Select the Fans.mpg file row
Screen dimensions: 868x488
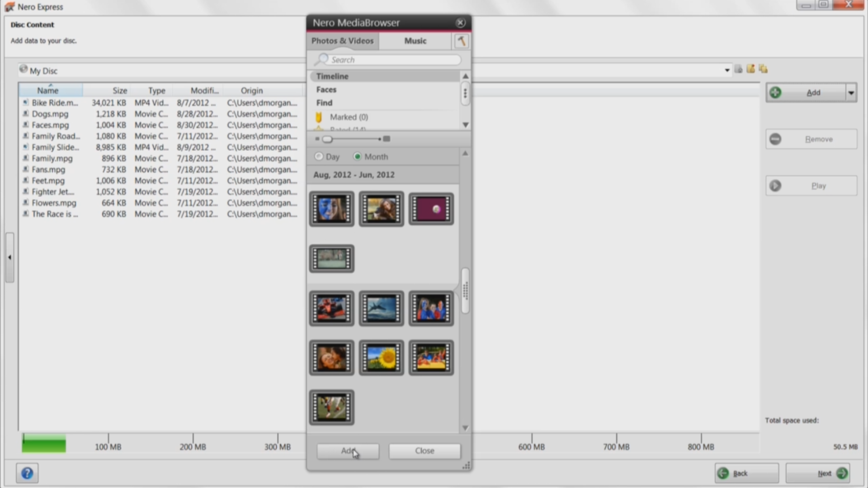tap(160, 169)
